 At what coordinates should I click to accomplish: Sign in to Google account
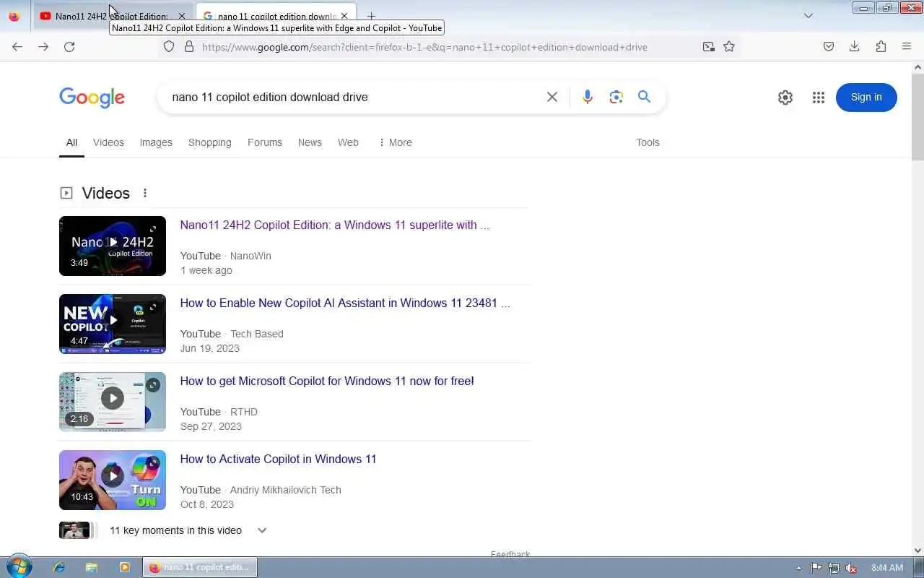pyautogui.click(x=866, y=98)
